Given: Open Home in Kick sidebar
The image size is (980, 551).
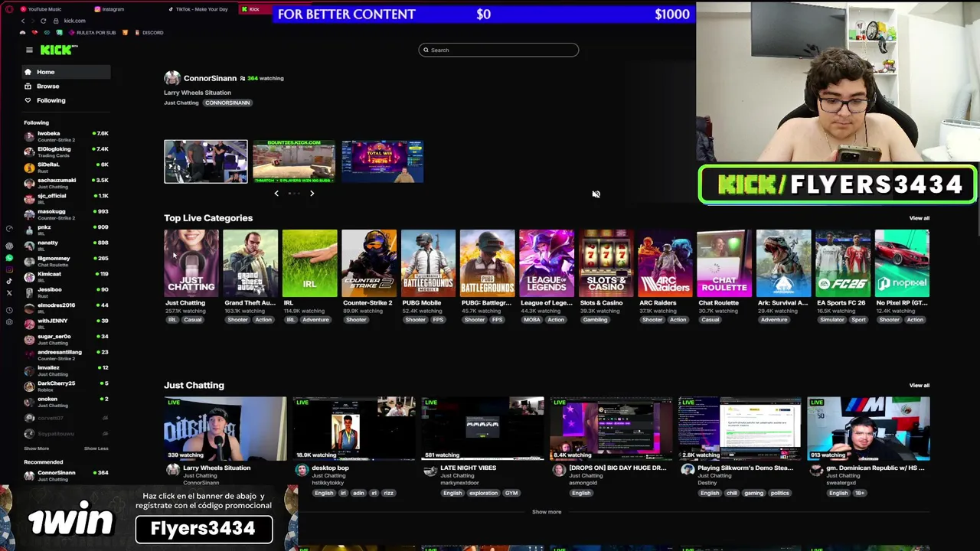Looking at the screenshot, I should click(67, 72).
